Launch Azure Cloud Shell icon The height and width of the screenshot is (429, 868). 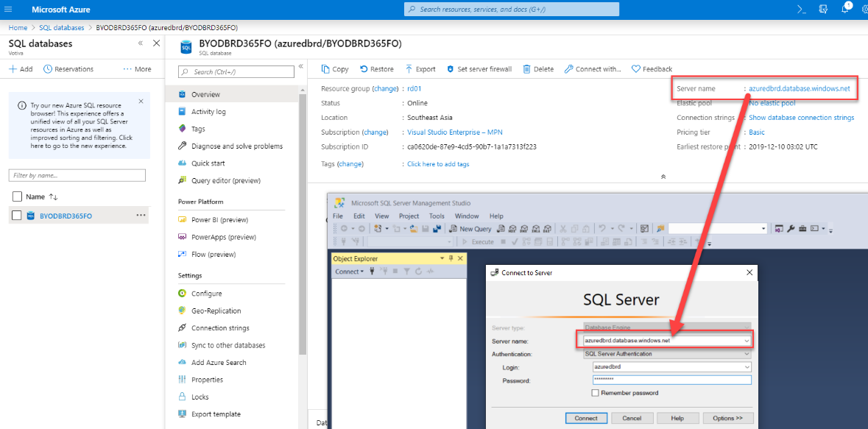(801, 10)
